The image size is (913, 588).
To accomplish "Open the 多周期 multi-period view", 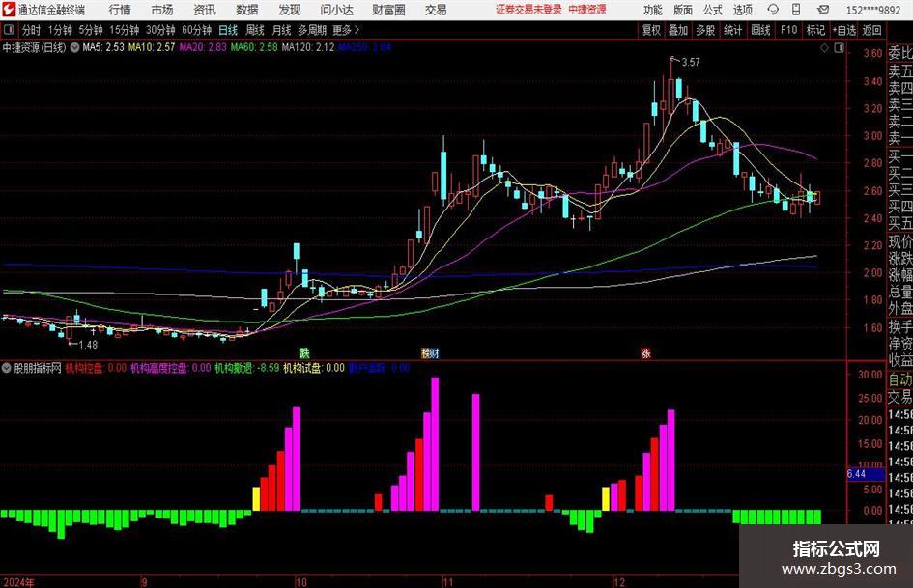I will pyautogui.click(x=312, y=30).
